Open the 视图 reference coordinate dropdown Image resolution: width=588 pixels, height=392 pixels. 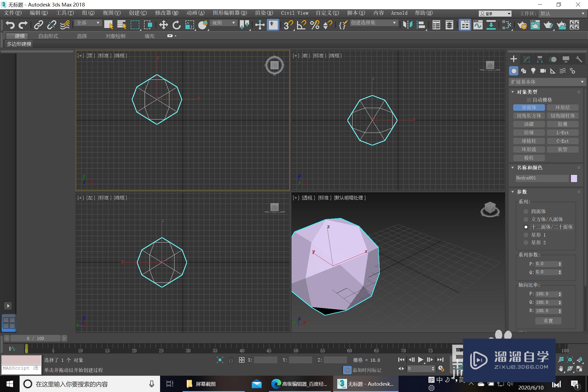[223, 23]
